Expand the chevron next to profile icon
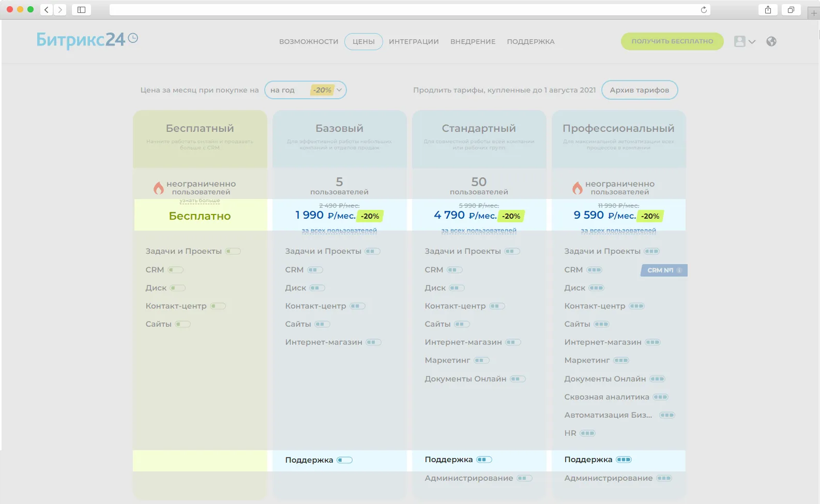The image size is (820, 504). (752, 42)
